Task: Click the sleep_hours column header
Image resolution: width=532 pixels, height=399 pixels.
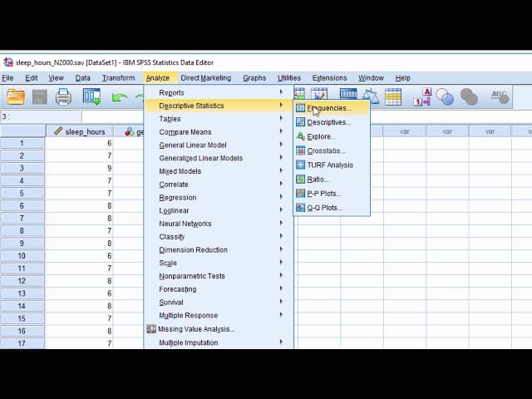Action: (80, 131)
